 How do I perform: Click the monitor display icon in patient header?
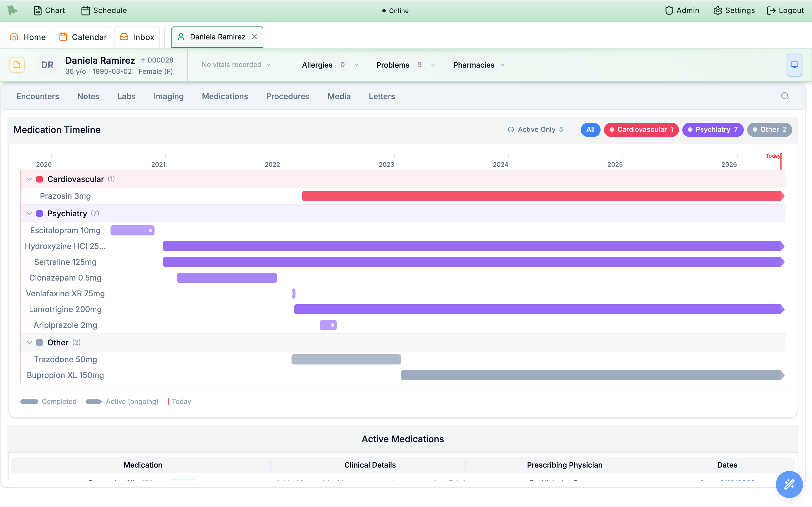click(x=794, y=65)
